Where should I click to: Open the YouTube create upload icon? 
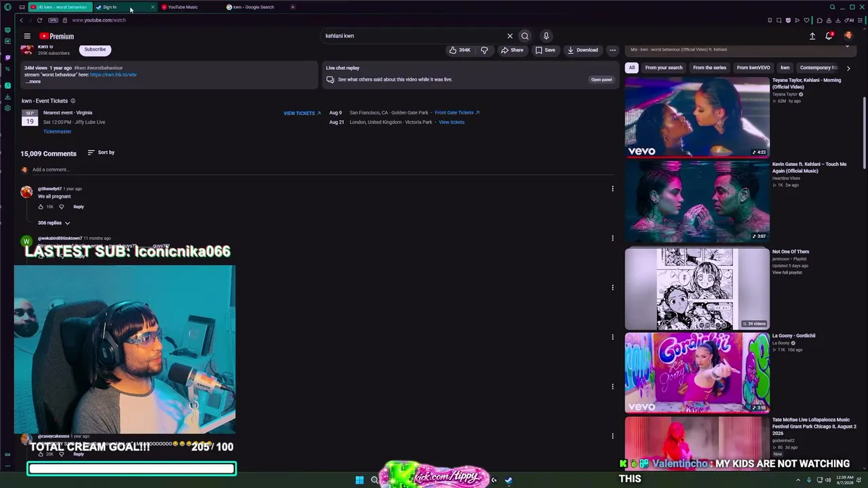(812, 36)
